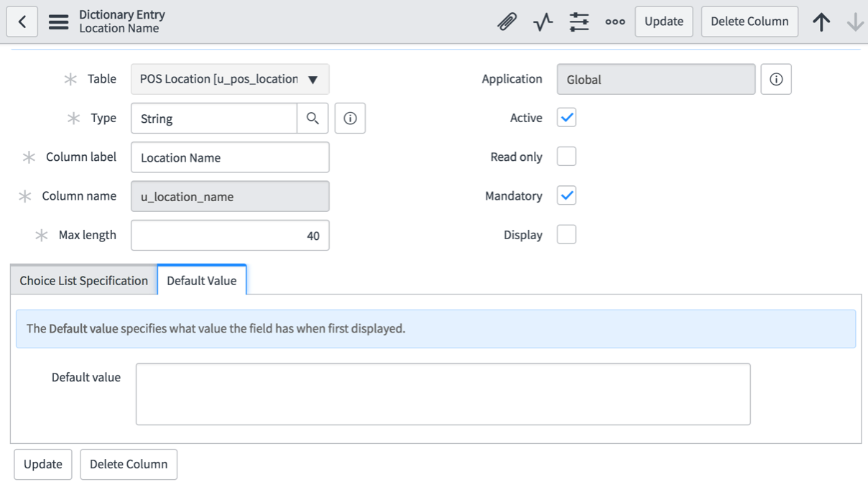The height and width of the screenshot is (487, 868).
Task: Open the more options ellipsis icon
Action: pyautogui.click(x=615, y=22)
